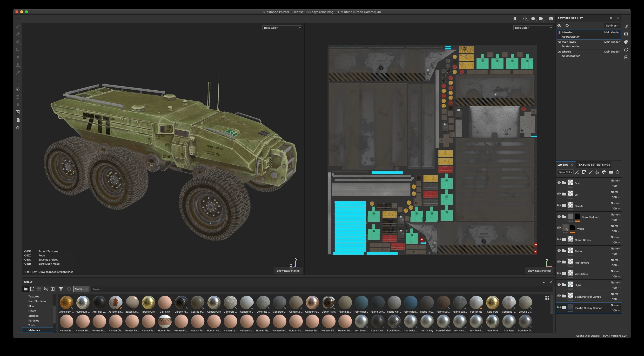Screen dimensions: 644x356
Task: Hide the Steel Stained layer
Action: 559,217
